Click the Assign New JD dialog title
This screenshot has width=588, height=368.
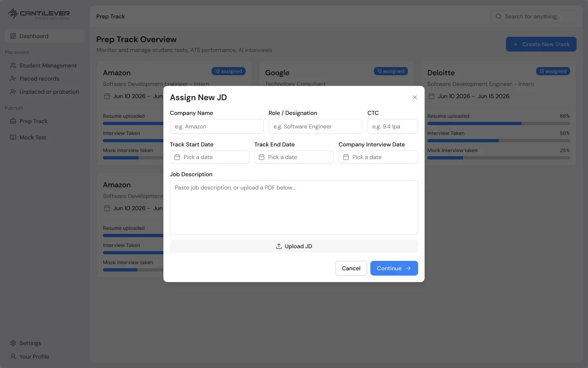click(198, 97)
